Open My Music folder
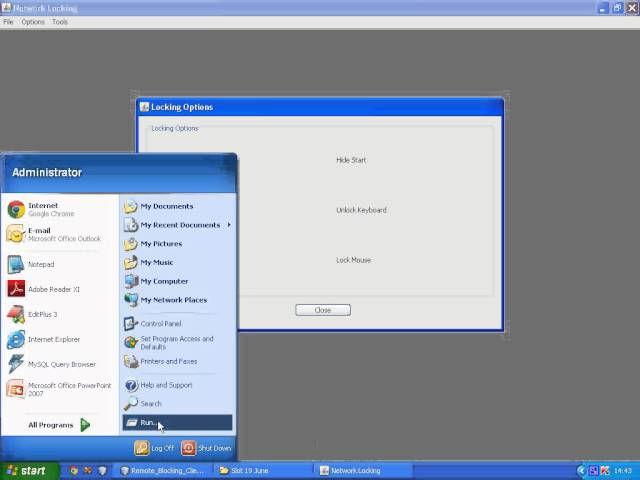 click(177, 262)
